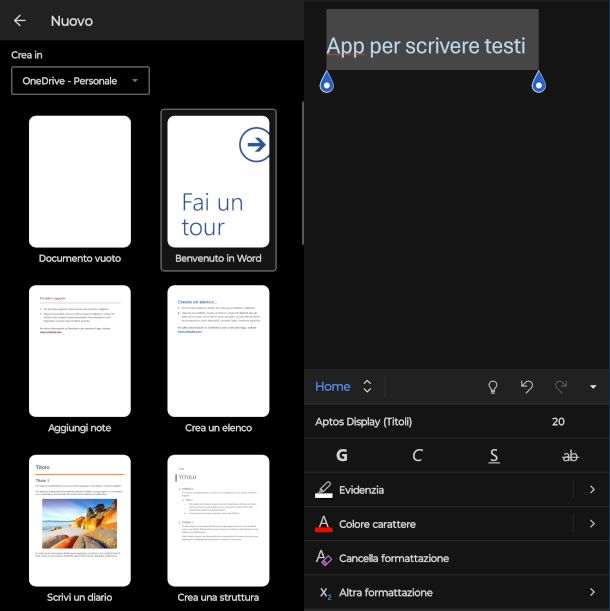Click the highlighter pen icon
Screen dimensions: 610x611
pyautogui.click(x=324, y=489)
